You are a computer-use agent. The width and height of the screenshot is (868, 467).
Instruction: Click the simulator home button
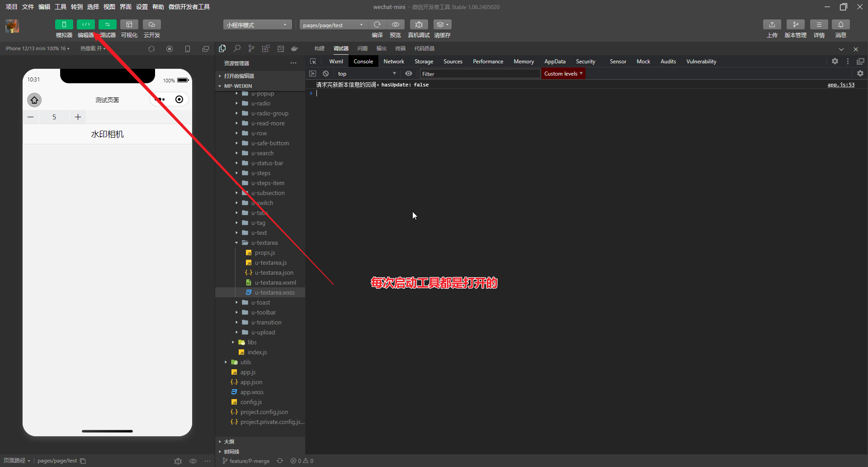coord(34,100)
